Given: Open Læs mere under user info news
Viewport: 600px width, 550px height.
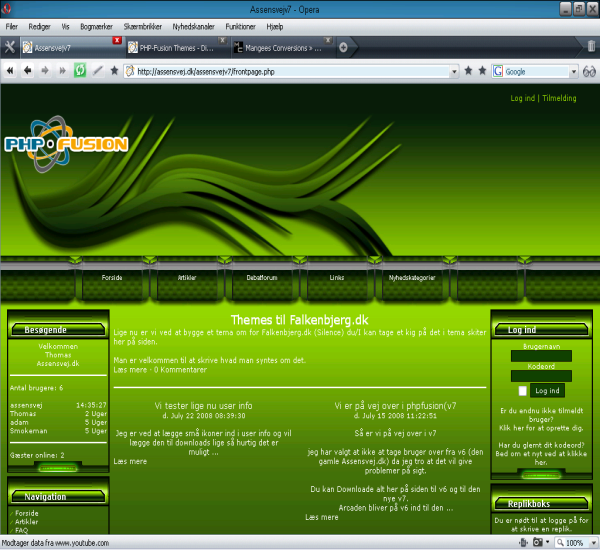Looking at the screenshot, I should tap(130, 461).
